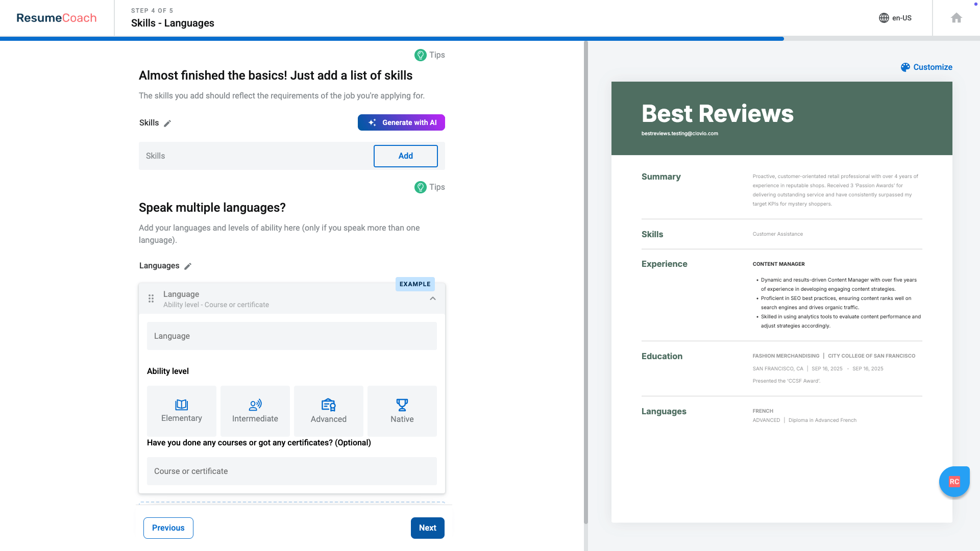Click the Next button
This screenshot has height=551, width=980.
point(427,528)
